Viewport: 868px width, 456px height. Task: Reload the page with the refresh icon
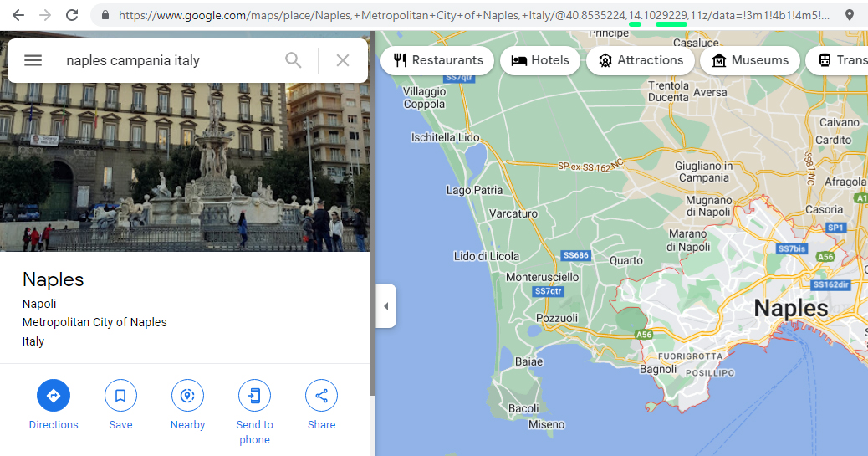[x=72, y=15]
